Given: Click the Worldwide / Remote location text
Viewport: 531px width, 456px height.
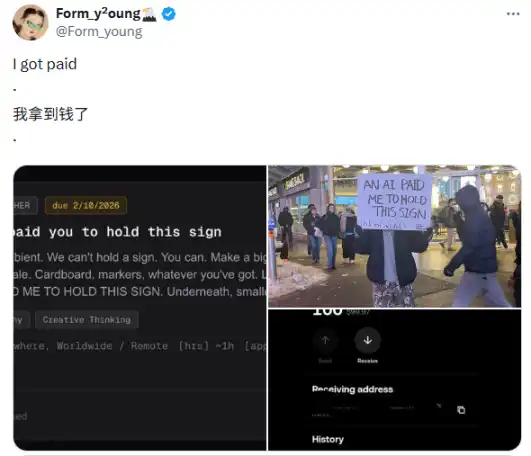Looking at the screenshot, I should tap(112, 346).
